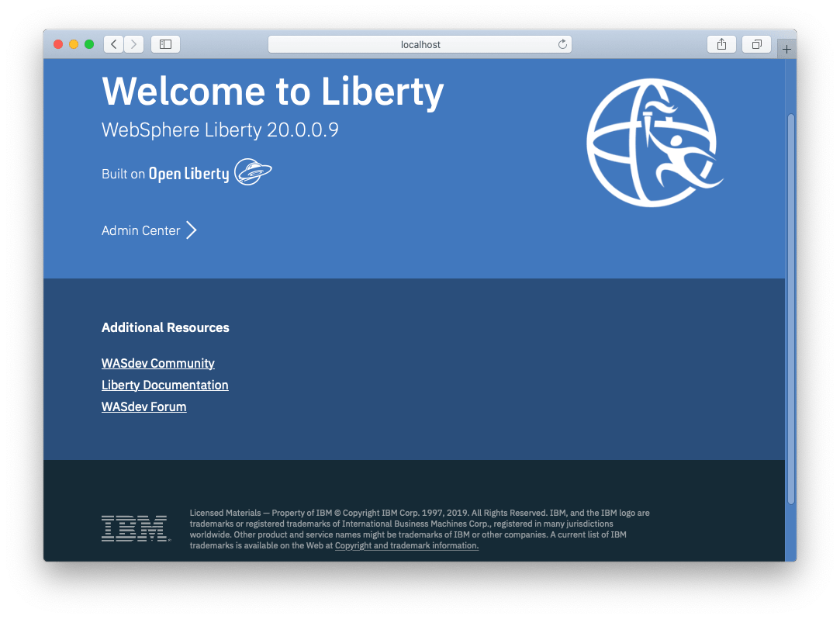
Task: Minimize the Safari window
Action: click(74, 44)
